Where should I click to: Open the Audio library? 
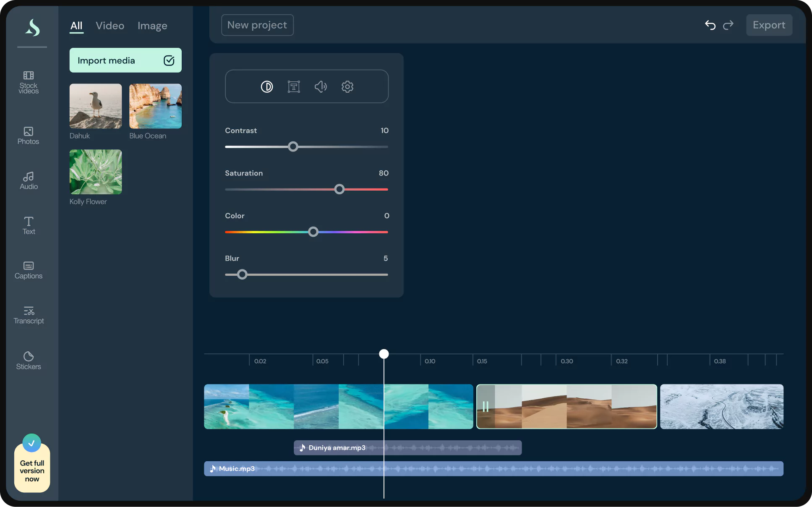click(29, 180)
